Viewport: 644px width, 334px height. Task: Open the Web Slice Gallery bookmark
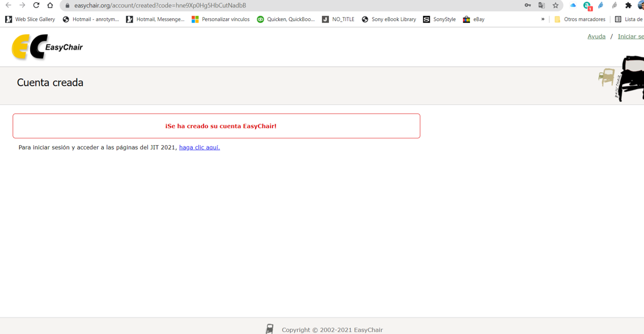(x=30, y=19)
